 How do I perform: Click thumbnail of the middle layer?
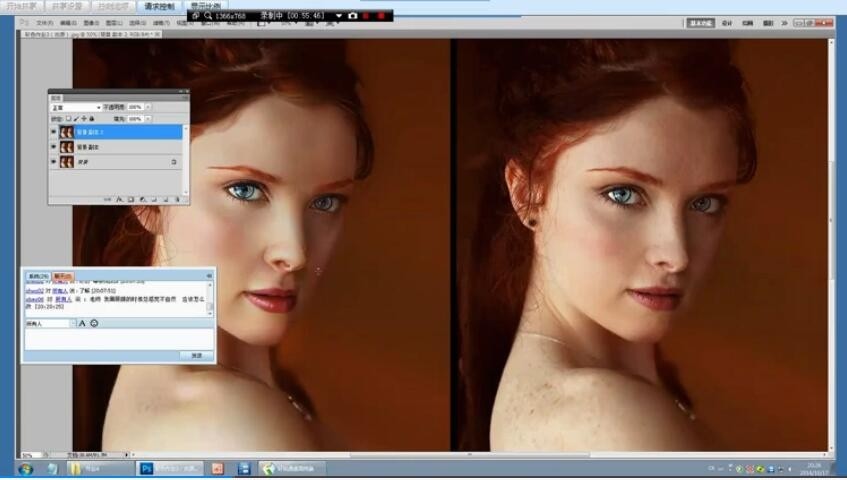tap(67, 147)
